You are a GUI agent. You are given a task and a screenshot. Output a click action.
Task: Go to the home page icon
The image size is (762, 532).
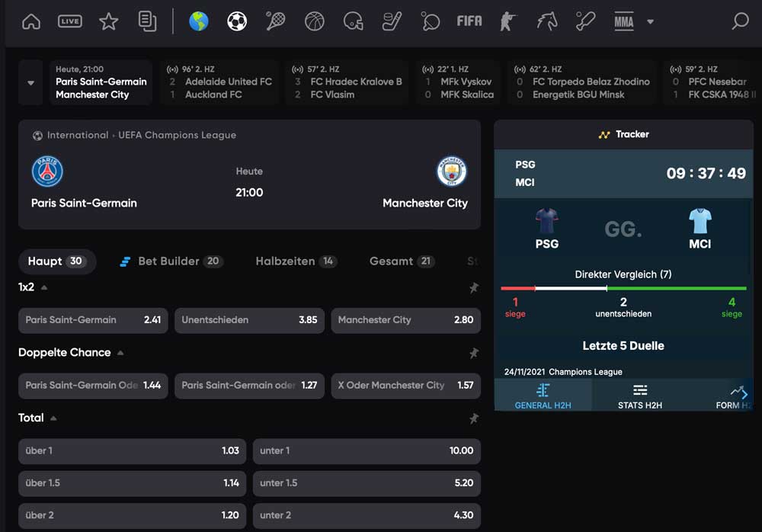point(31,21)
